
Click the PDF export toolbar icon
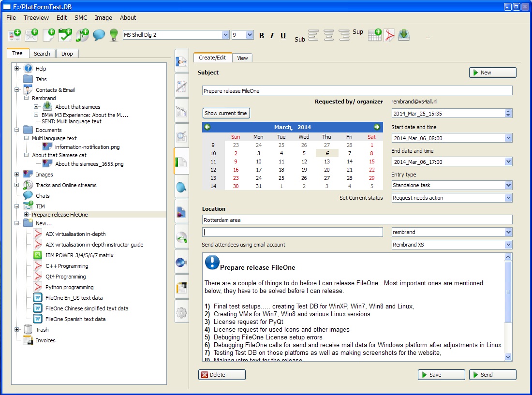(x=389, y=35)
